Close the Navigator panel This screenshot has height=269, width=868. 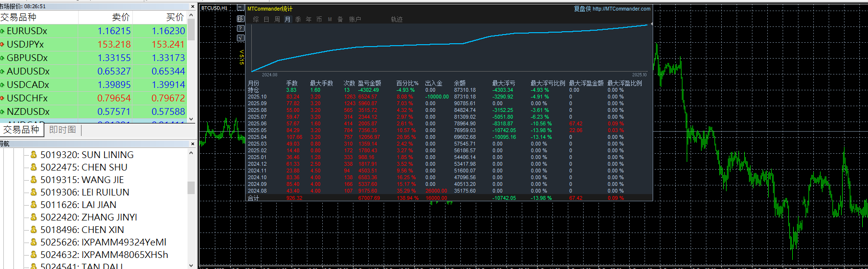(x=193, y=144)
